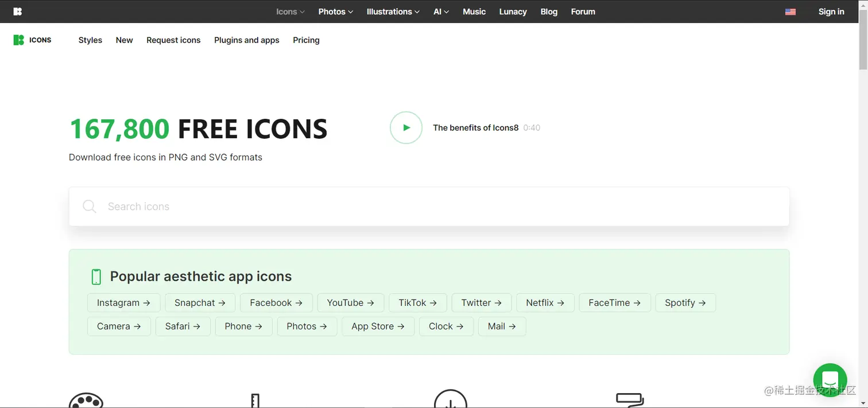Screen dimensions: 868x408
Task: Click the paint roller icon
Action: click(630, 400)
